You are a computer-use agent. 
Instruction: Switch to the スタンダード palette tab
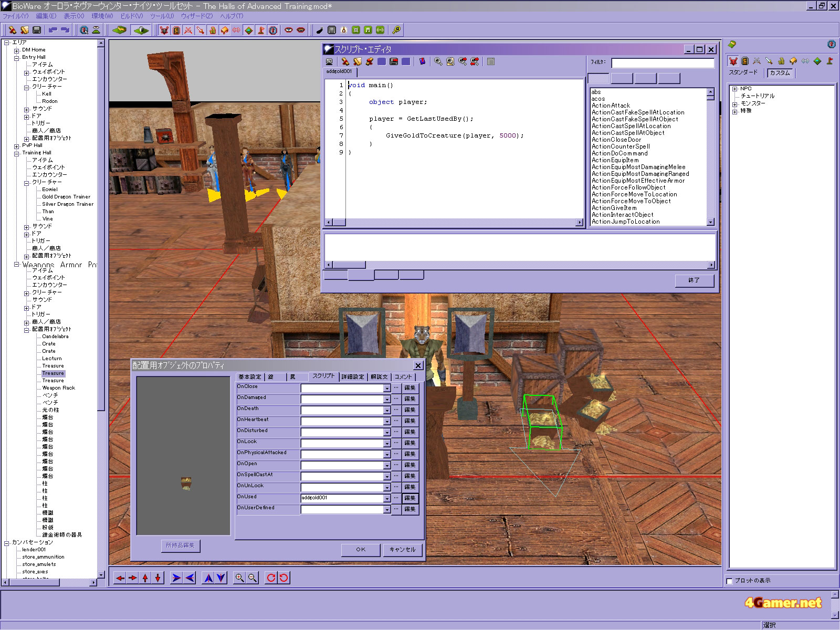[743, 72]
